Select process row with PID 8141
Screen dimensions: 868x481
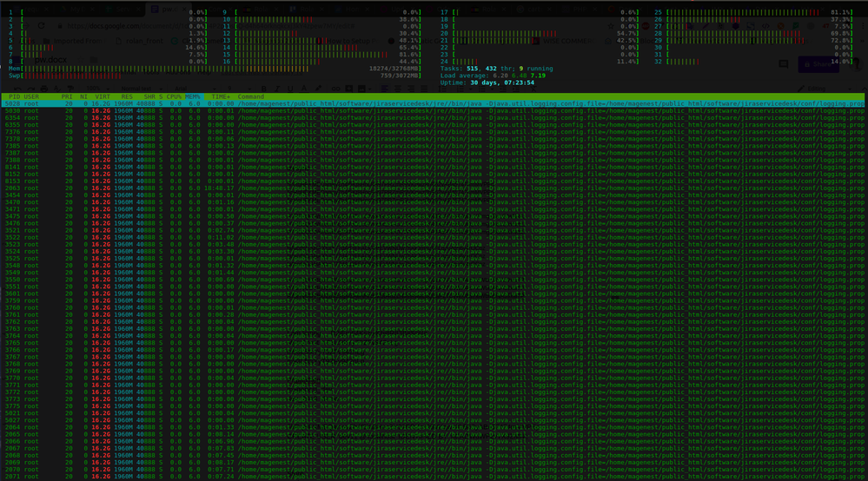tap(433, 167)
